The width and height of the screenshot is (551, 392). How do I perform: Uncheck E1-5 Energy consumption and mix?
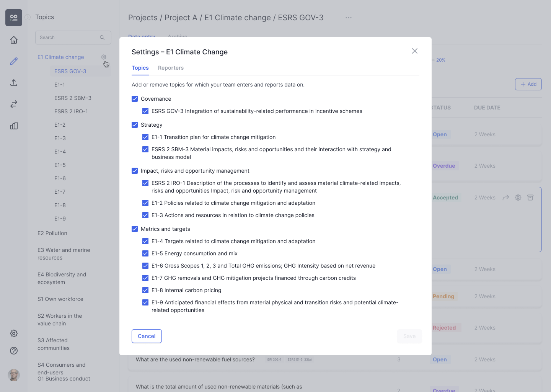pyautogui.click(x=145, y=253)
